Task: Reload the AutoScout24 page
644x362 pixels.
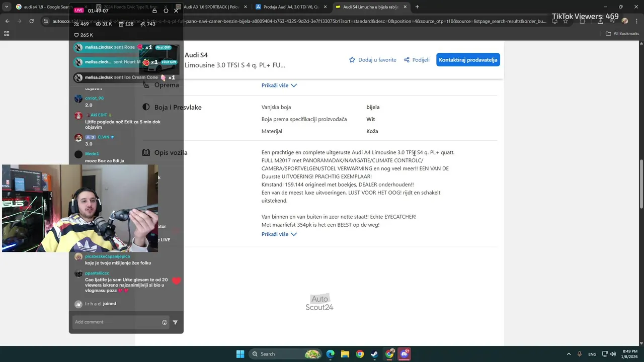Action: (32, 21)
